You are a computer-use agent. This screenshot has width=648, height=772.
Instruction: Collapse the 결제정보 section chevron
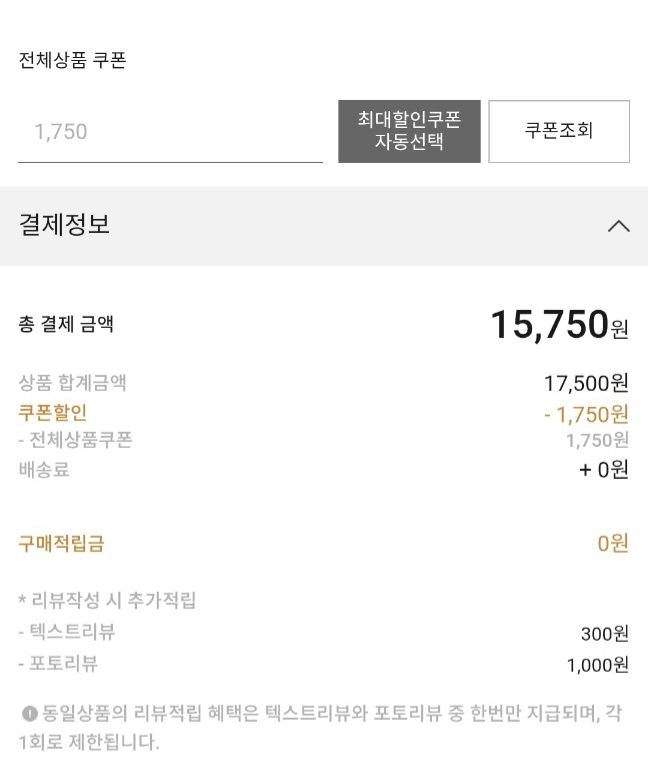(619, 226)
